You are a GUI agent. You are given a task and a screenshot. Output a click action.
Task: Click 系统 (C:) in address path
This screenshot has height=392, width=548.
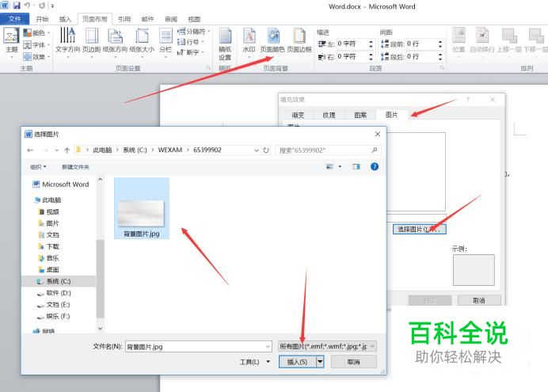point(135,150)
